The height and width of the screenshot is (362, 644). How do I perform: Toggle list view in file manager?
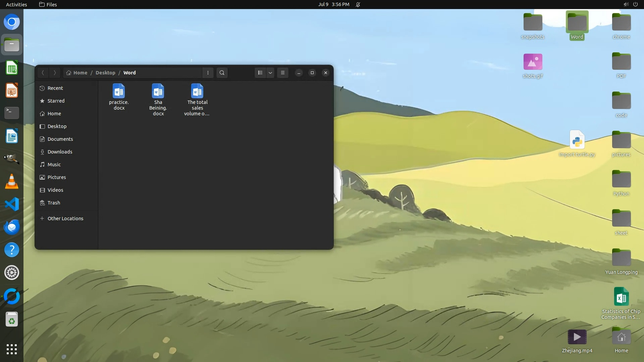(x=260, y=73)
